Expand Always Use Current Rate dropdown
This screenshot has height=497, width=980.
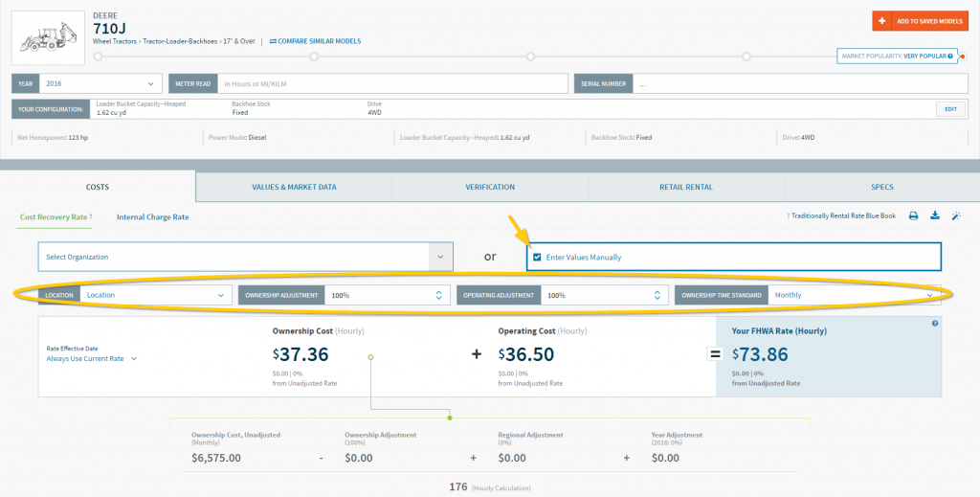coord(92,359)
